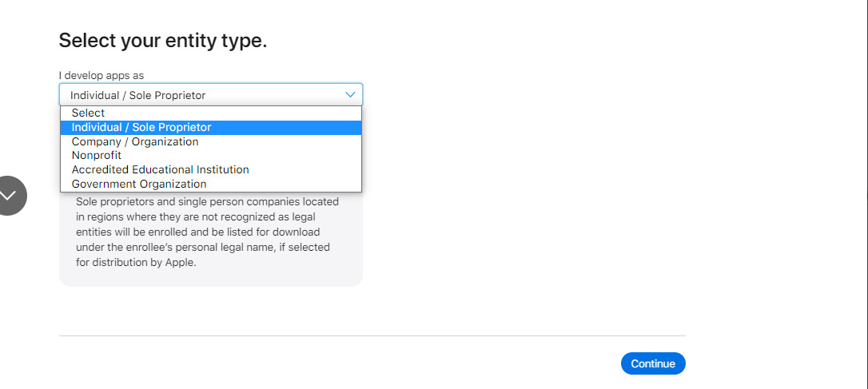The height and width of the screenshot is (389, 868).
Task: Click the 'Individual / Sole Proprietor' text in the field
Action: click(x=137, y=95)
